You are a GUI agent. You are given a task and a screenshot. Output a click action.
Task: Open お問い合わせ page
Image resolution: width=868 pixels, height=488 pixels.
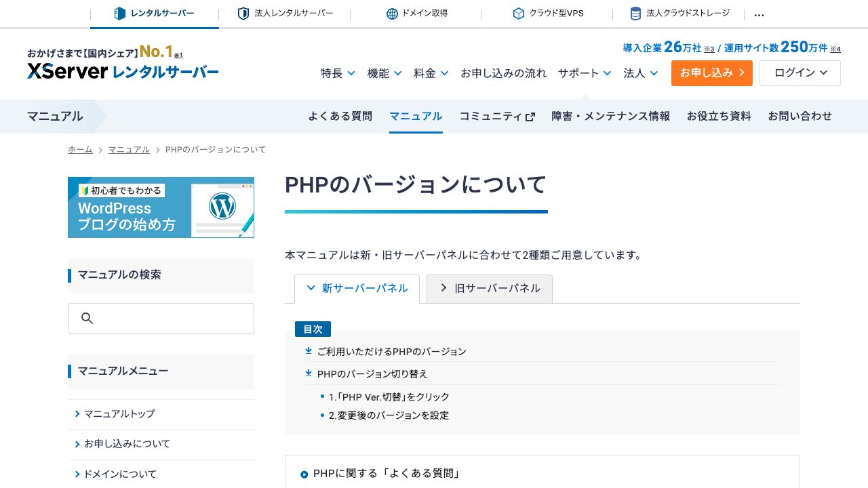(800, 117)
